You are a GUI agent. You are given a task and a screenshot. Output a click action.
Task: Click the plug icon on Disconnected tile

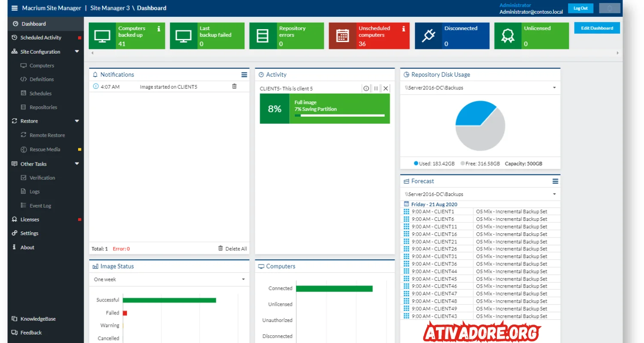(428, 36)
